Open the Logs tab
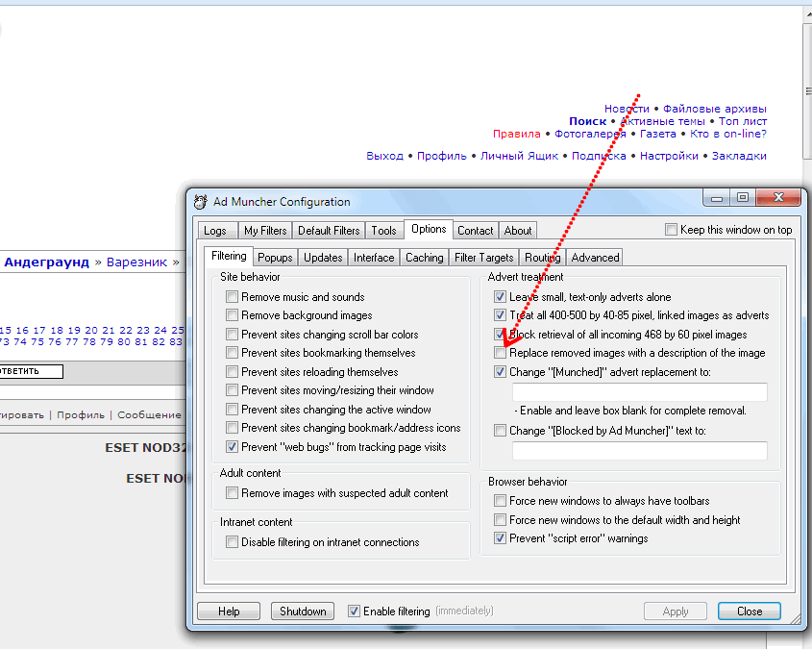812x649 pixels. (215, 231)
